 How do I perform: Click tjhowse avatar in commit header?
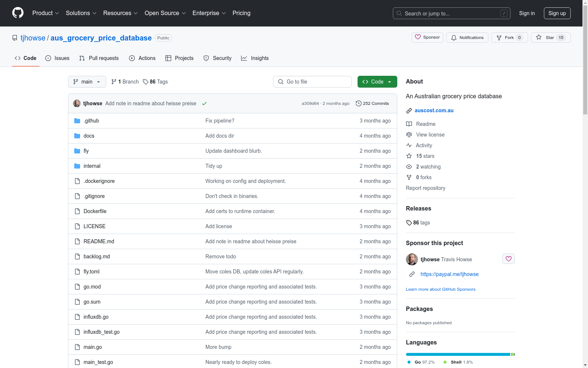[77, 103]
